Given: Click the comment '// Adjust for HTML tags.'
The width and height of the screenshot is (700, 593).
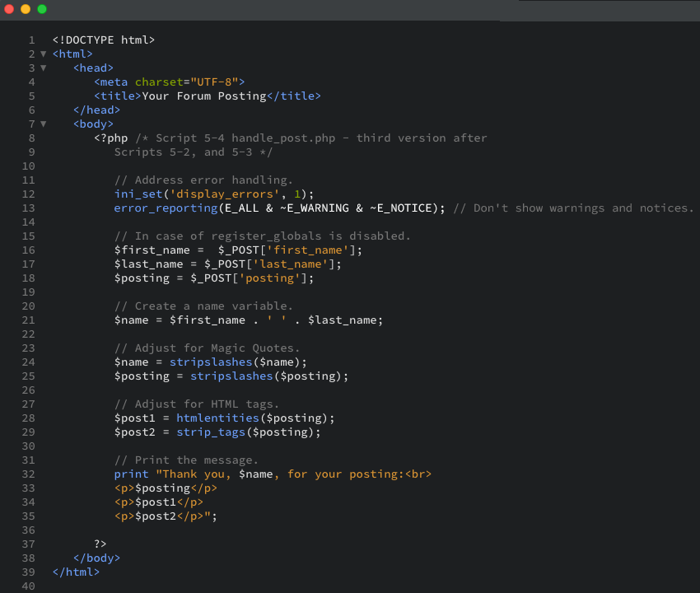Looking at the screenshot, I should 197,404.
